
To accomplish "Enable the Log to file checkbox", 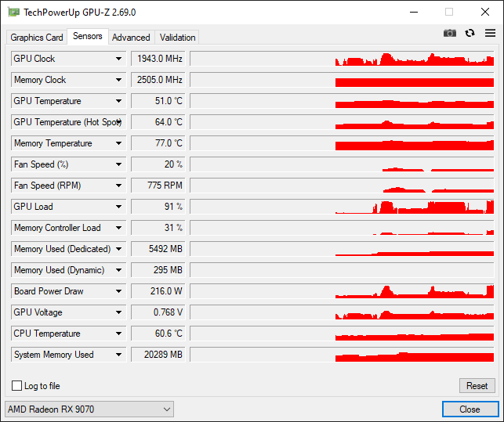I will [x=16, y=386].
